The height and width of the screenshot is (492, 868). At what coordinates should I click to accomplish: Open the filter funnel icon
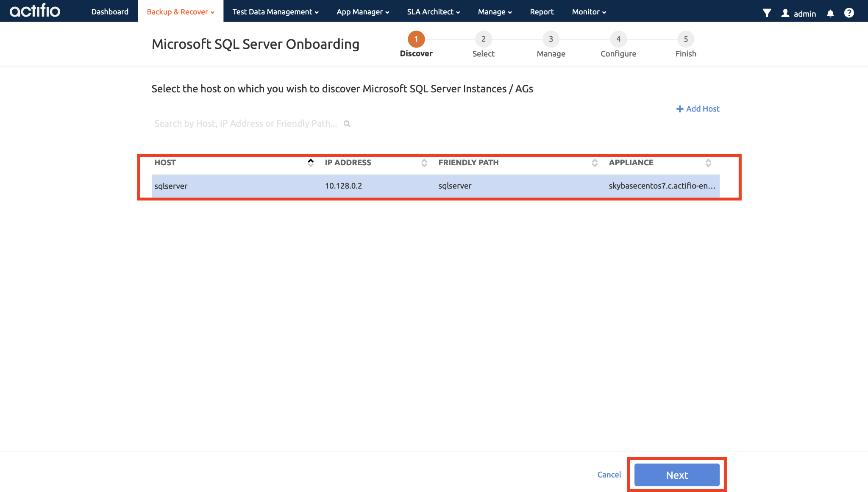point(767,13)
